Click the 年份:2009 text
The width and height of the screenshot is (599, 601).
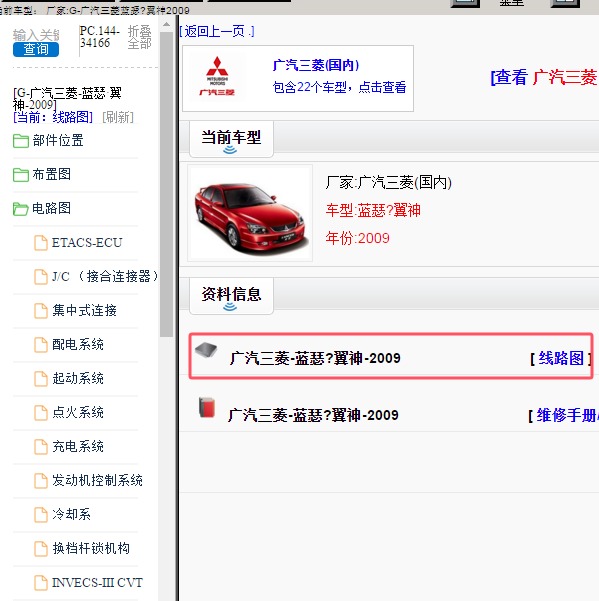(x=357, y=238)
